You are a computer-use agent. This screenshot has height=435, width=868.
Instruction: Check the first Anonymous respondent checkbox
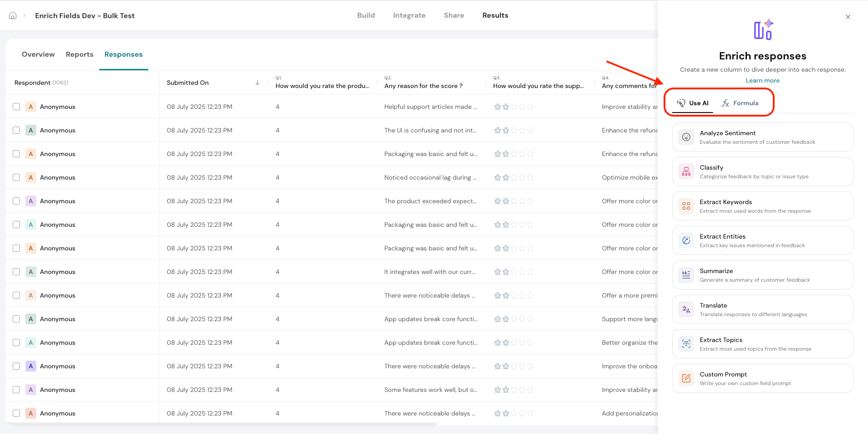tap(16, 107)
